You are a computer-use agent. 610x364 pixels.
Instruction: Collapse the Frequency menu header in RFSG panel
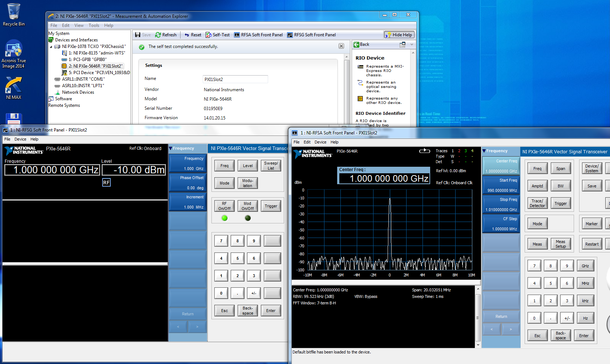[171, 148]
